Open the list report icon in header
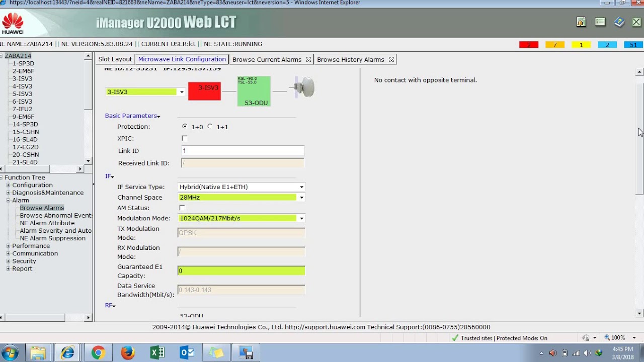 [600, 22]
